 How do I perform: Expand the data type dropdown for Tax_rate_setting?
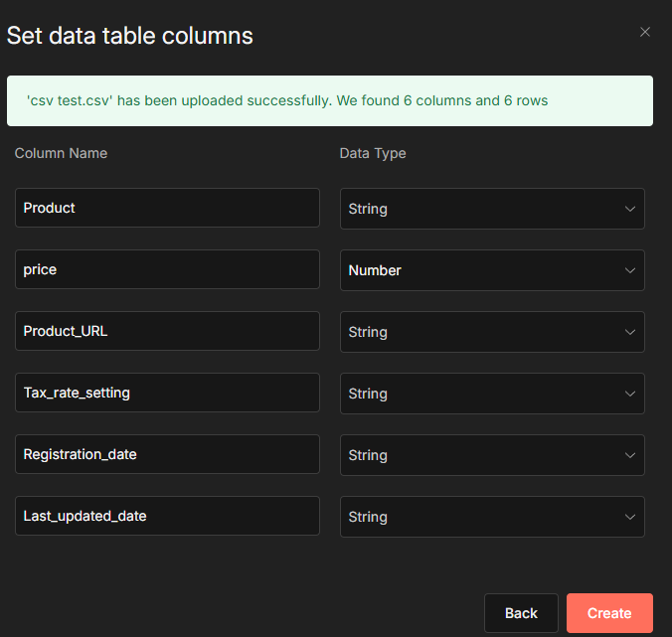point(491,394)
